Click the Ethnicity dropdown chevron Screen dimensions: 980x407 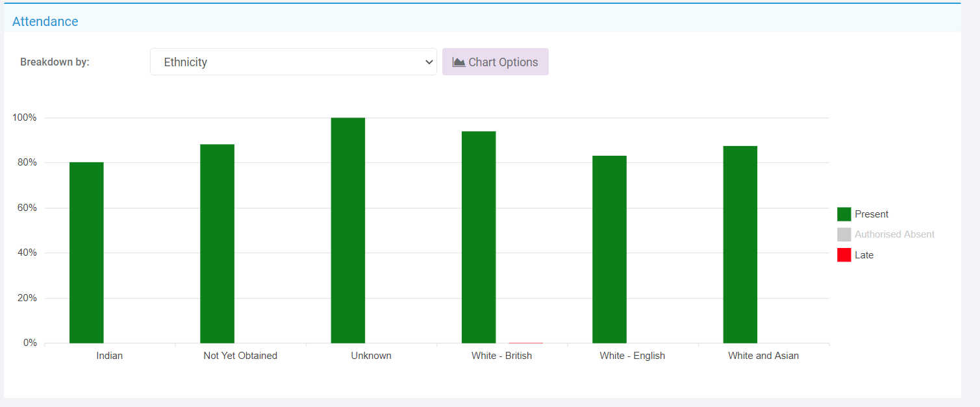point(429,62)
